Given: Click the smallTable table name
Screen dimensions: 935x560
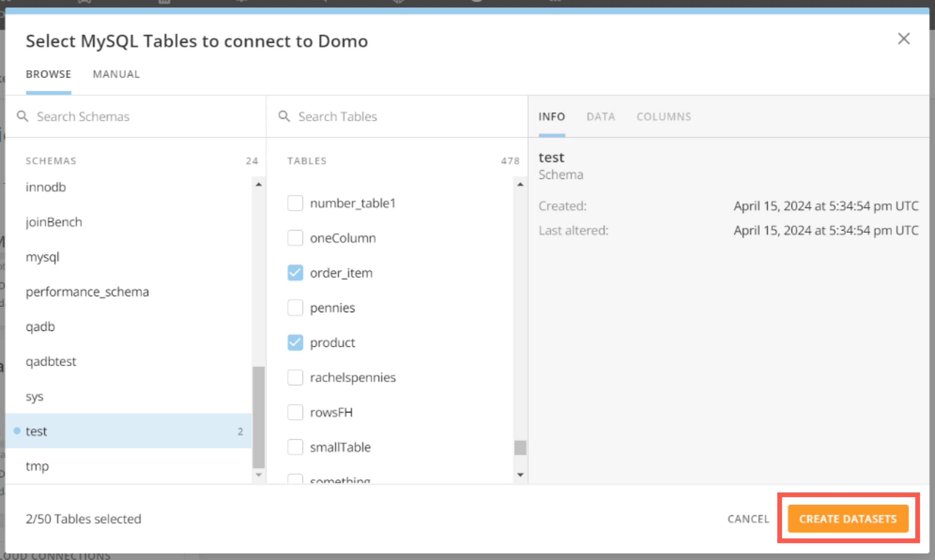Looking at the screenshot, I should coord(340,447).
